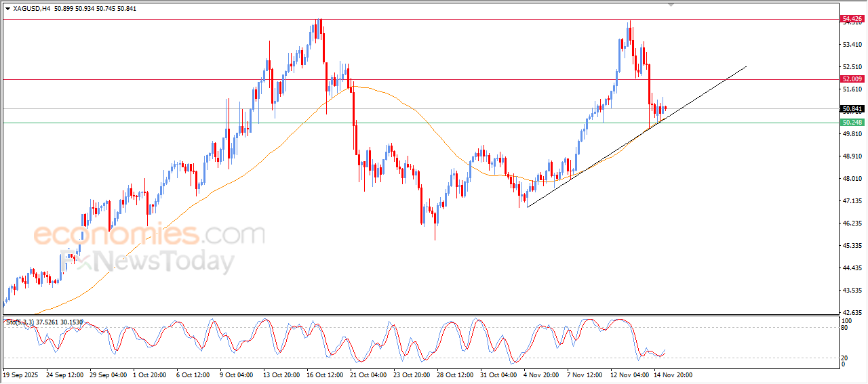Screen dimensions: 868x384
Task: Click the OHLC values 50.899 50.934 50.745 50.841
Action: pyautogui.click(x=94, y=9)
